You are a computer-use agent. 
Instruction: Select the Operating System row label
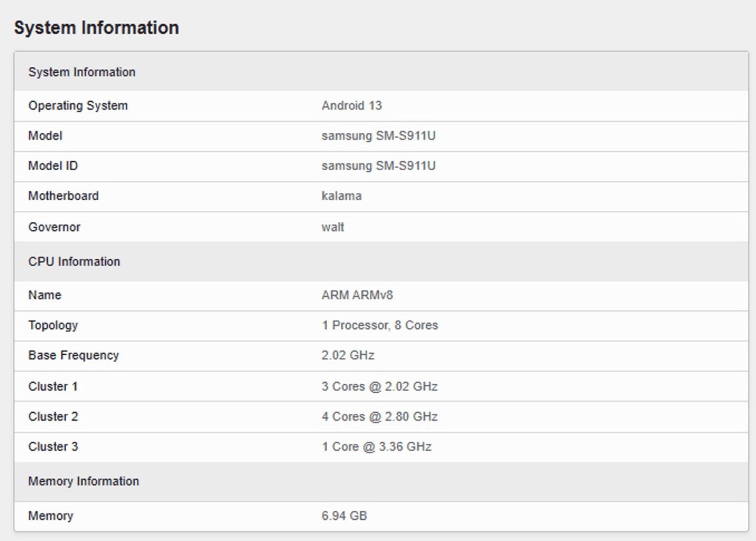pyautogui.click(x=78, y=106)
